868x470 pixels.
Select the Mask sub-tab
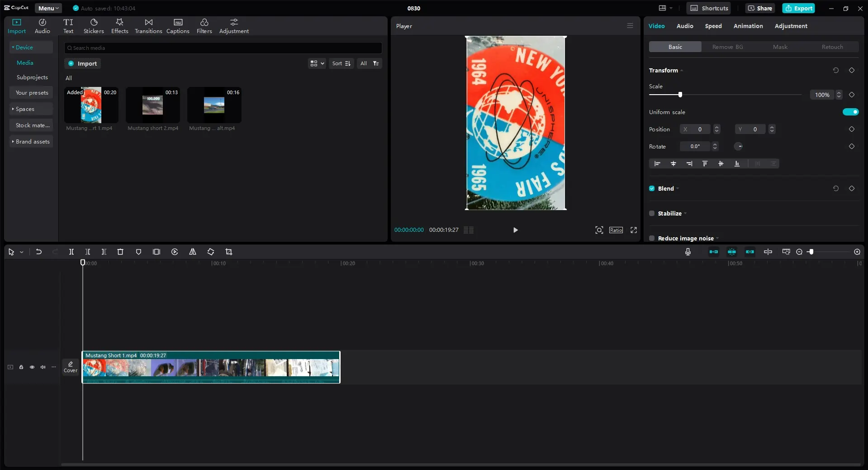(x=780, y=47)
